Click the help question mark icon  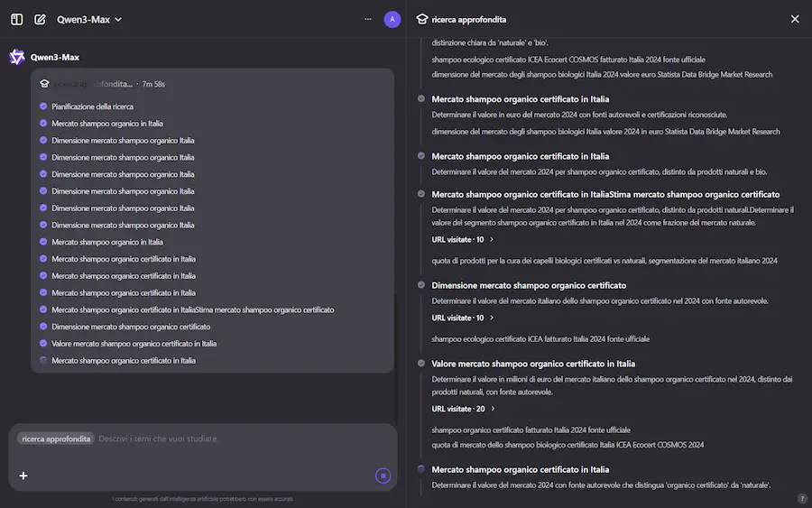pos(802,498)
